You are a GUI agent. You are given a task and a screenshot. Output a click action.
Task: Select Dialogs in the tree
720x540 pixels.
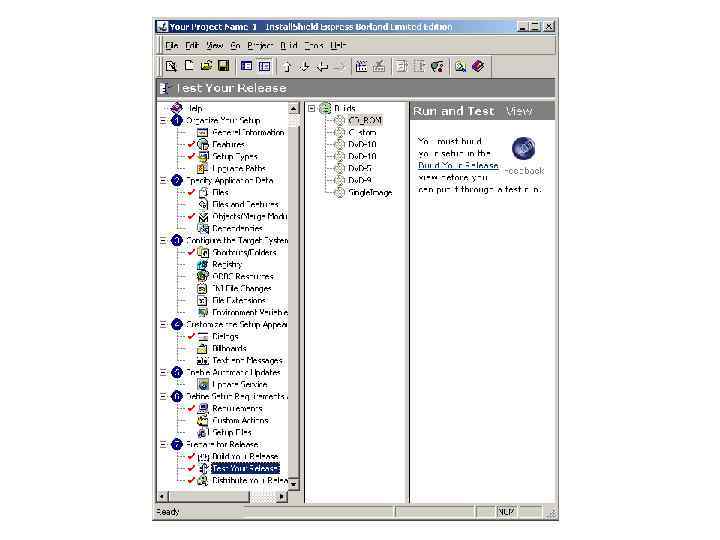click(225, 337)
